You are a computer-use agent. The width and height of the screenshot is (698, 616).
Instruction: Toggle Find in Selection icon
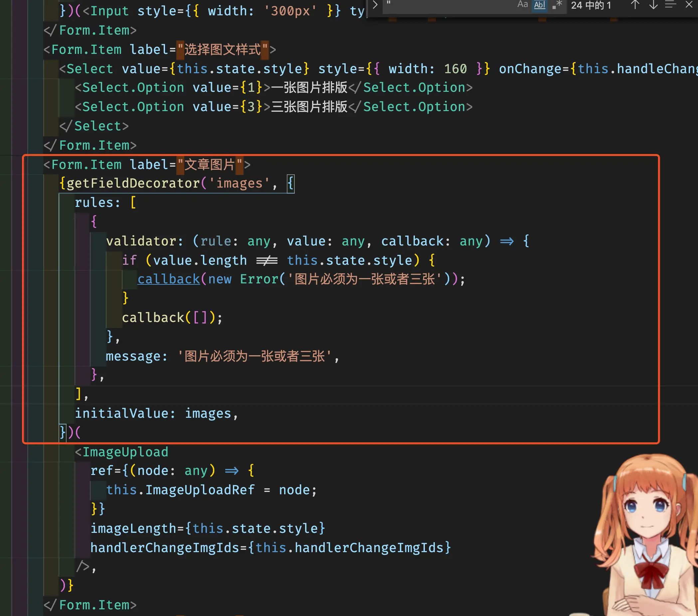(x=670, y=5)
